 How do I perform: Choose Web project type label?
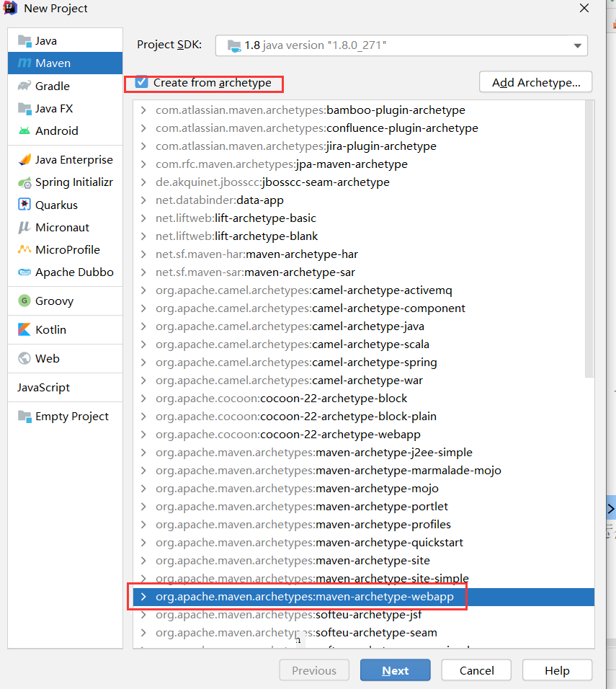pyautogui.click(x=48, y=359)
